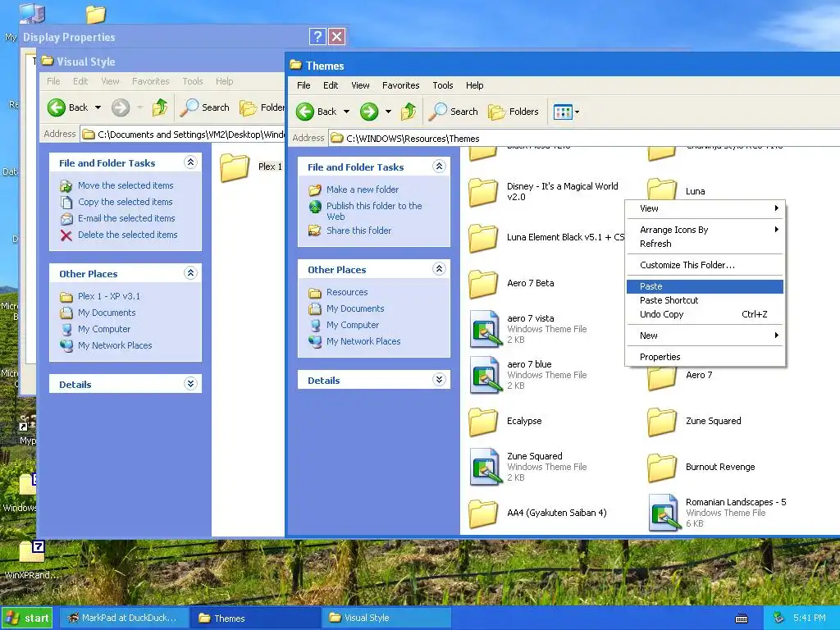
Task: Select Disney - It's a Magical World folder
Action: tap(483, 192)
